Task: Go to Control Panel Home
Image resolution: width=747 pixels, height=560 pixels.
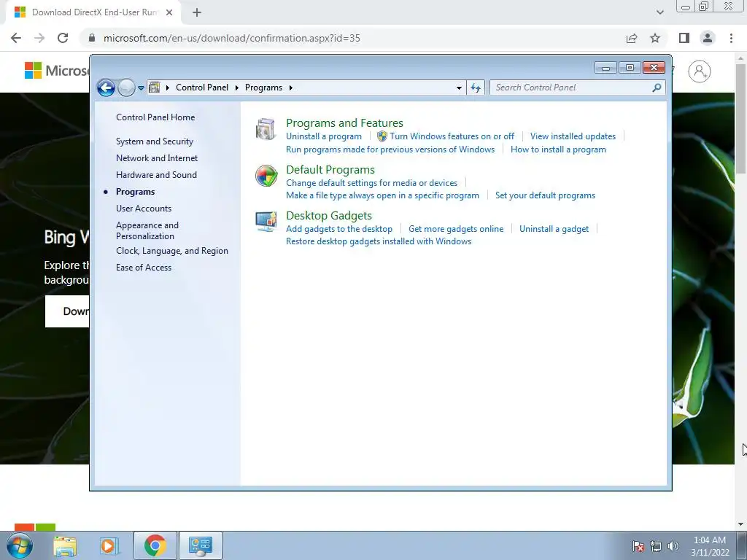Action: [x=155, y=117]
